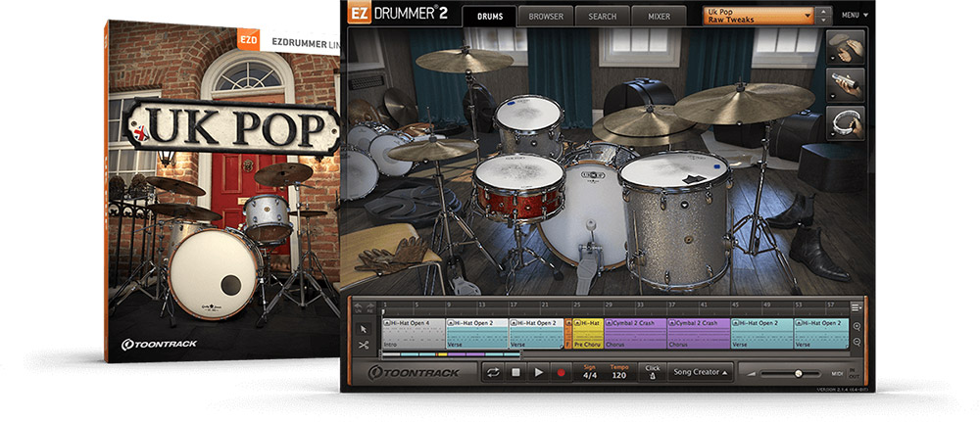Click the time signature 4/4 field
Viewport: 980px width, 422px height.
click(589, 373)
